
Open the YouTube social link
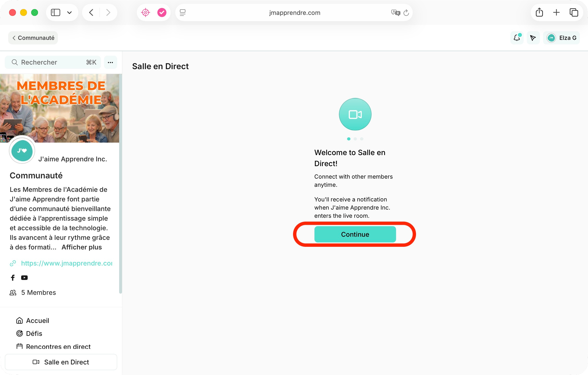24,278
